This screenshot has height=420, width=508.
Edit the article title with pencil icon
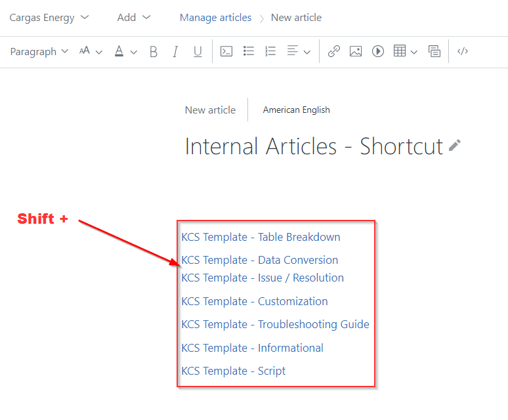tap(455, 146)
